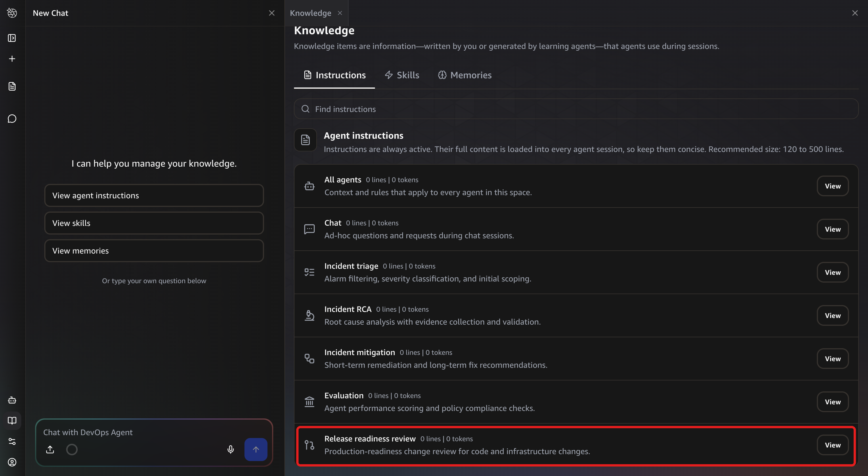Click the microscope icon for Incident RCA

click(309, 315)
